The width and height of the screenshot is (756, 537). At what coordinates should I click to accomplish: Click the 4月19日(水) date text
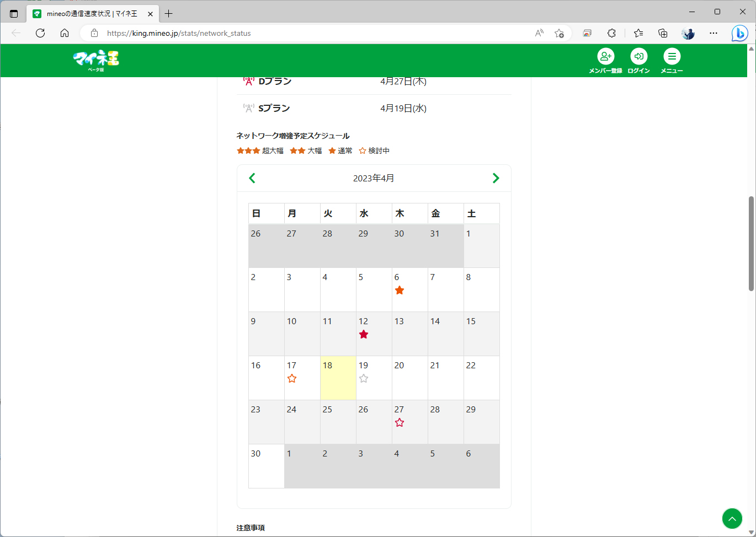(403, 108)
